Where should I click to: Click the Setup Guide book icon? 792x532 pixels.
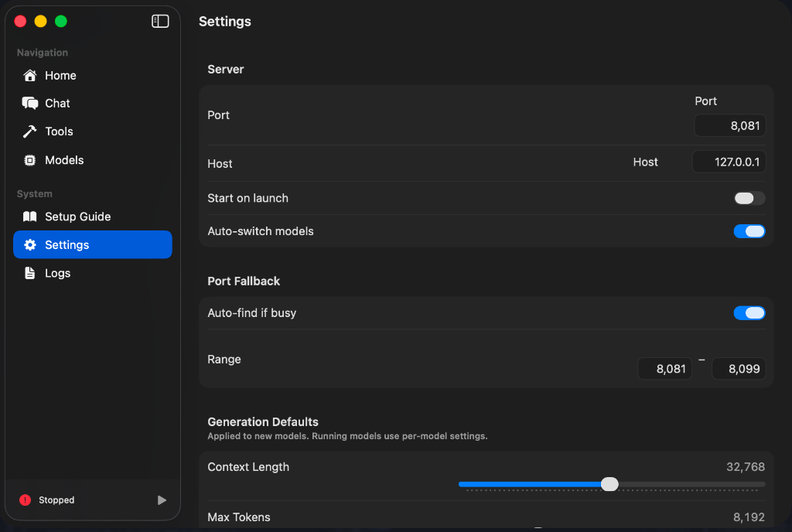tap(28, 217)
